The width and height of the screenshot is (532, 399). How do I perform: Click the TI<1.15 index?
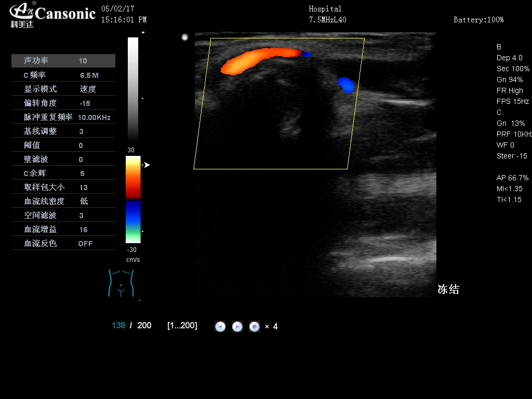click(509, 199)
